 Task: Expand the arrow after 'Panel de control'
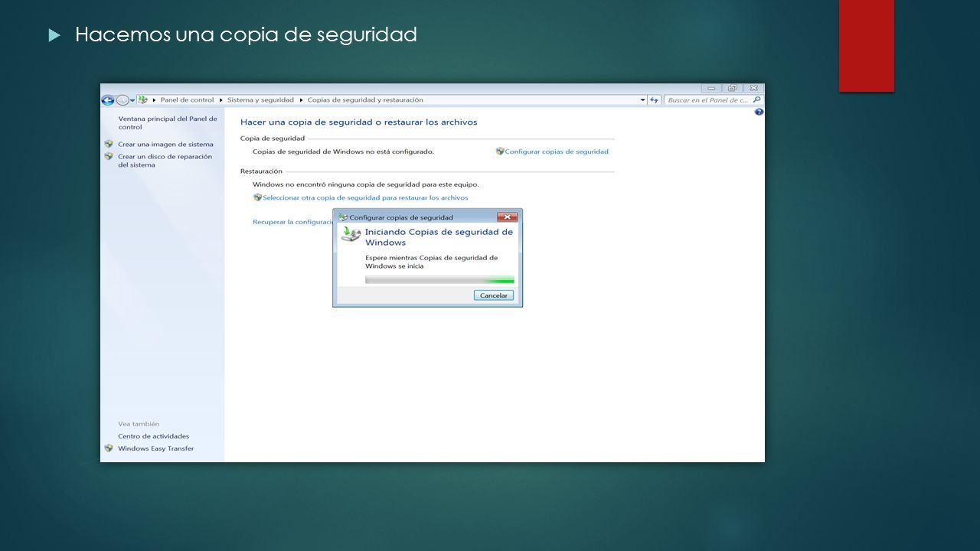coord(221,100)
